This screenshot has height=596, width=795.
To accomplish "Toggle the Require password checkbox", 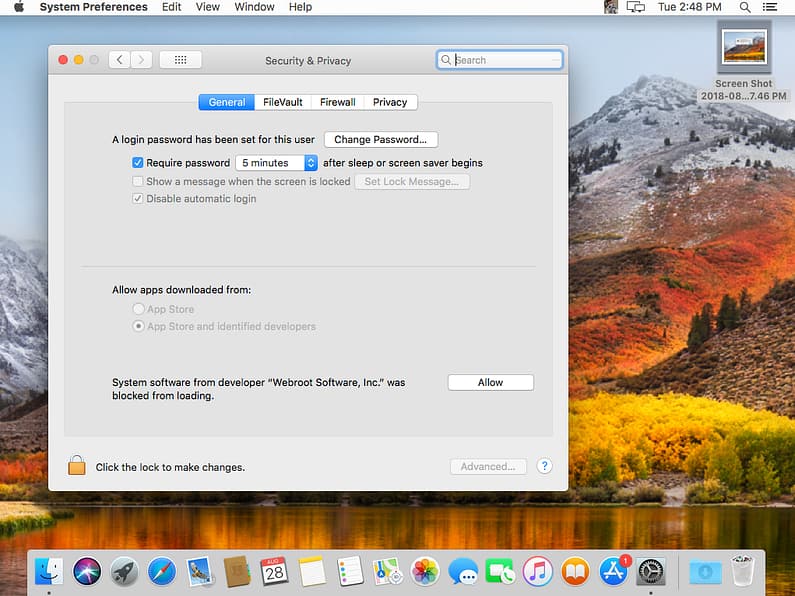I will tap(138, 163).
